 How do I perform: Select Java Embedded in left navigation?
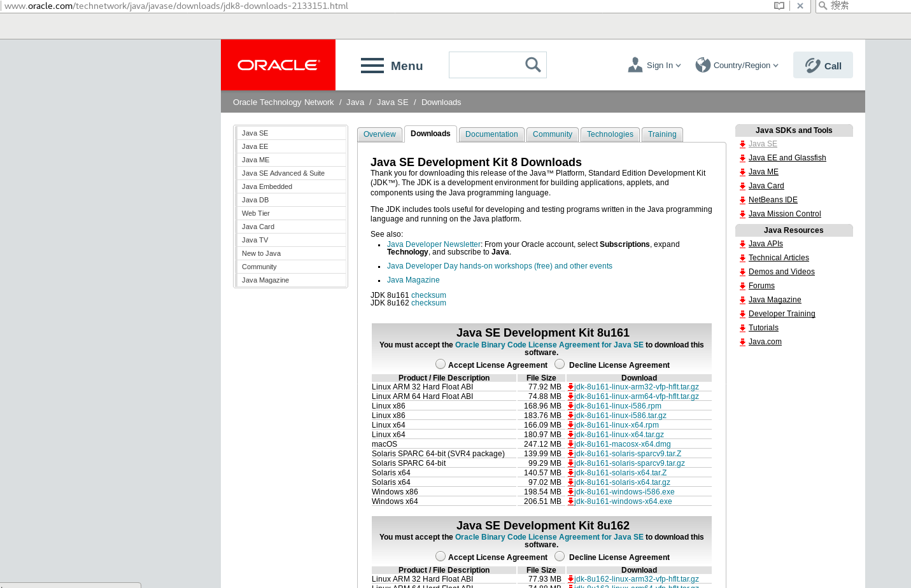pyautogui.click(x=291, y=186)
